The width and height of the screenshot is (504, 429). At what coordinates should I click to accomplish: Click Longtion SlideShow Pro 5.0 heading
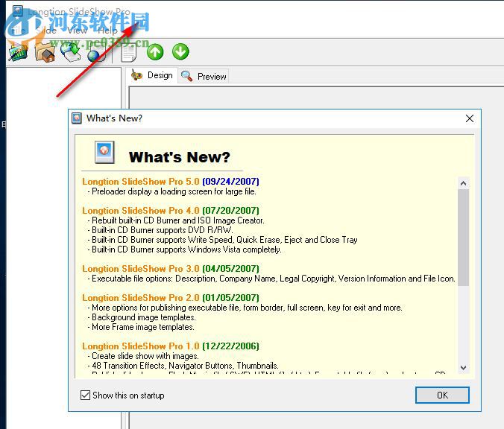170,182
